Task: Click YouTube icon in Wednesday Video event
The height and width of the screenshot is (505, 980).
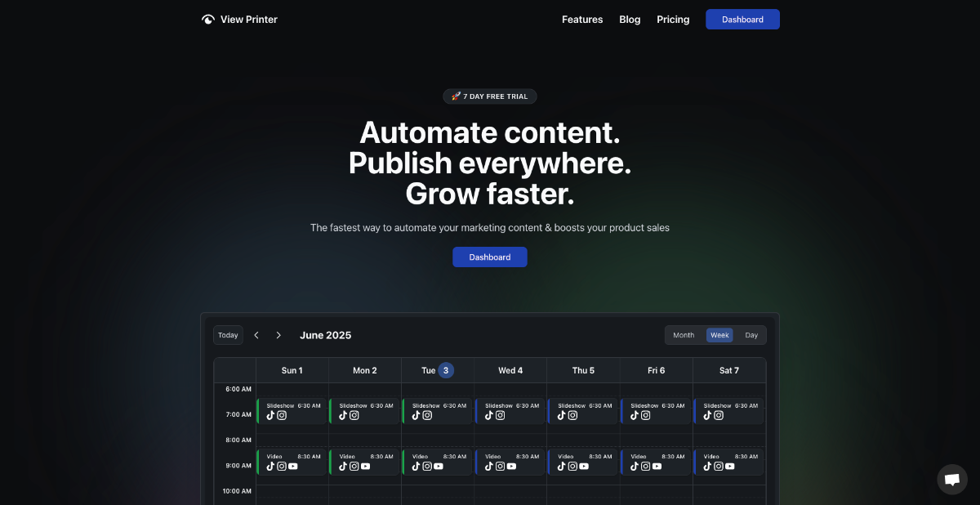Action: [511, 467]
